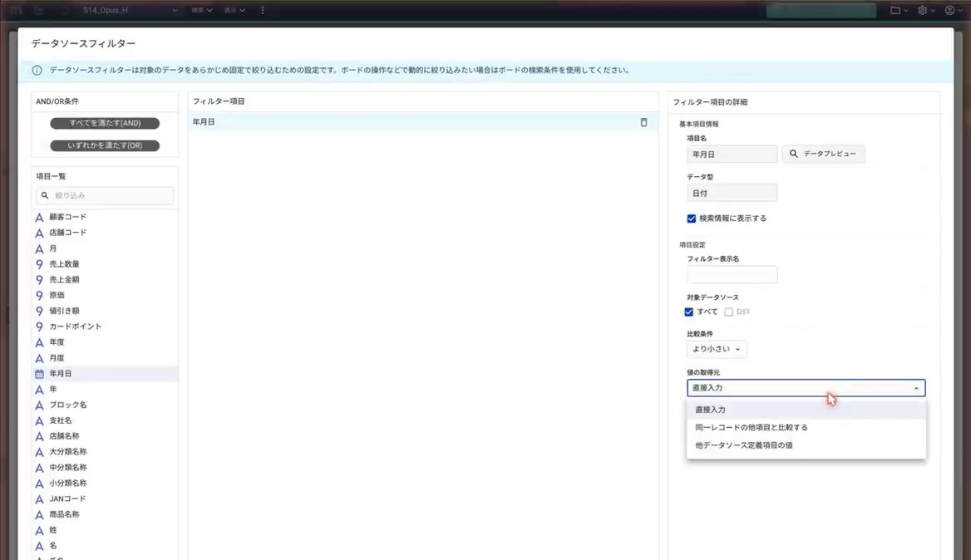Click the 項目名 field showing 年月日

point(732,154)
